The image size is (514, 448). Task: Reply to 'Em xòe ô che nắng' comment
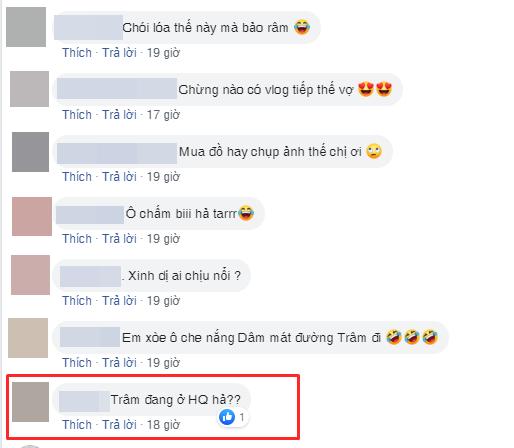(x=119, y=363)
